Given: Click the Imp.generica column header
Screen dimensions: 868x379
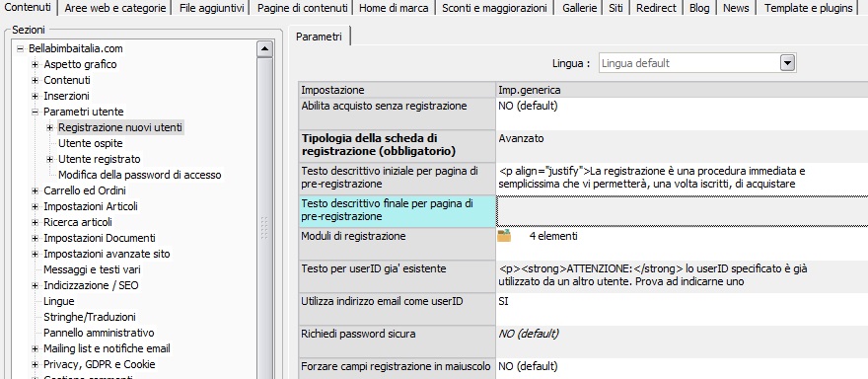Looking at the screenshot, I should (682, 90).
